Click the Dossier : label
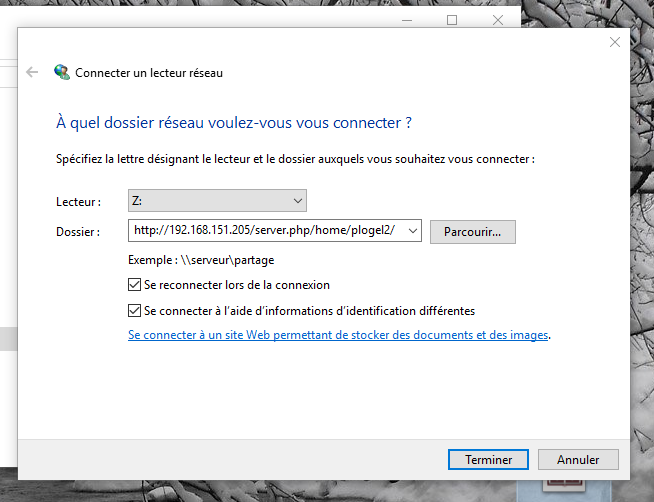Viewport: 654px width, 502px height. pos(78,232)
